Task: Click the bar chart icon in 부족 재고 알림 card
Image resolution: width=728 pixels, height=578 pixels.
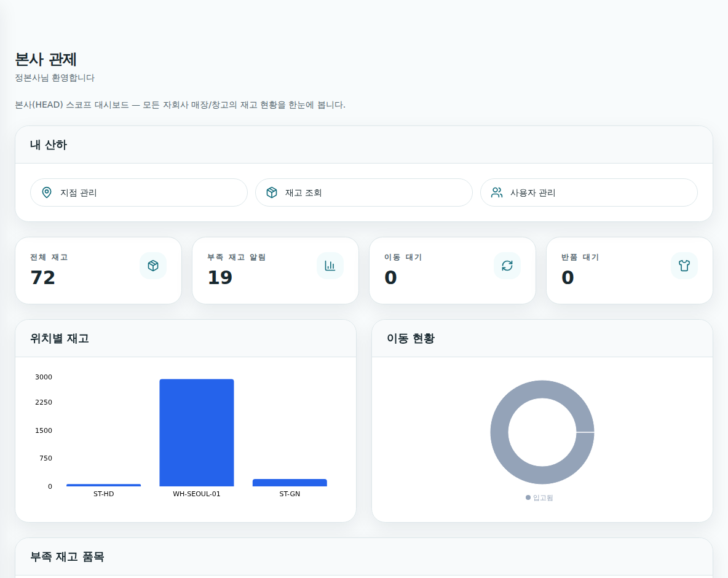Action: point(330,266)
